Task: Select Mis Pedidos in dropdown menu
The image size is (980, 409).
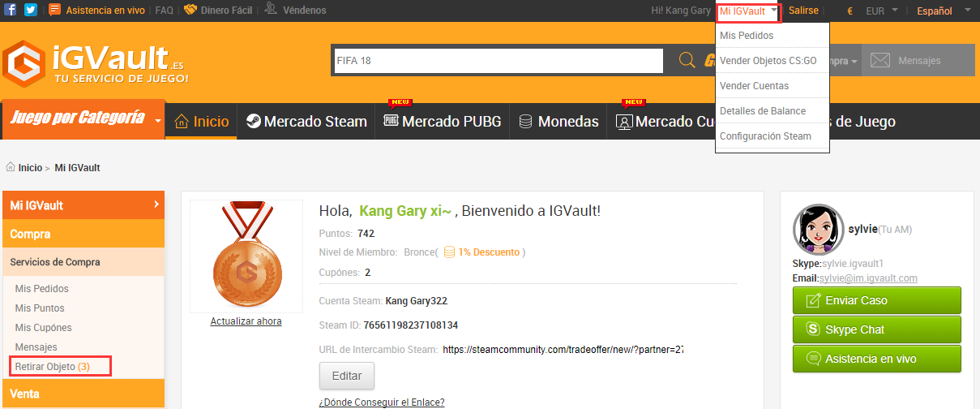Action: tap(747, 36)
